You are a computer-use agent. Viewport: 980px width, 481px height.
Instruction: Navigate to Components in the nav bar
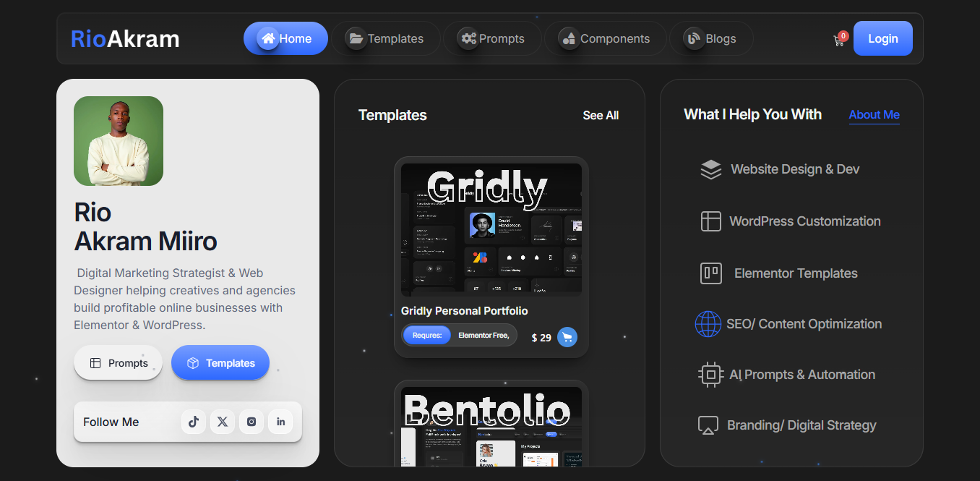tap(605, 38)
